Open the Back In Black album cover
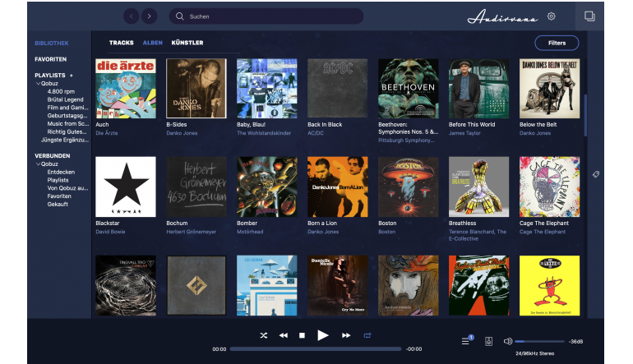633x364 pixels. tap(338, 89)
